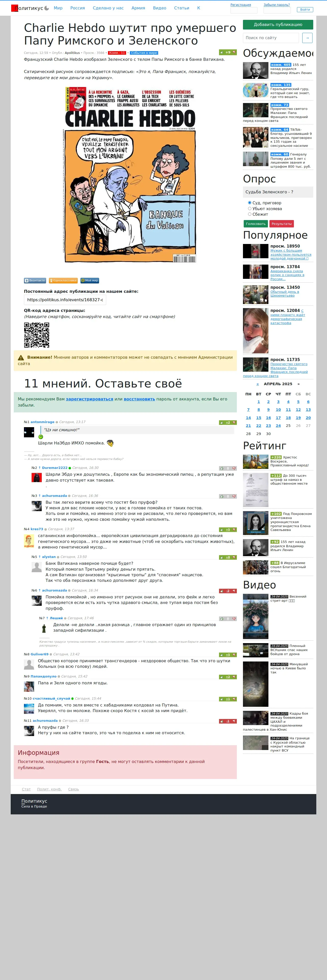
Task: Focus the login username field
Action: point(244,10)
